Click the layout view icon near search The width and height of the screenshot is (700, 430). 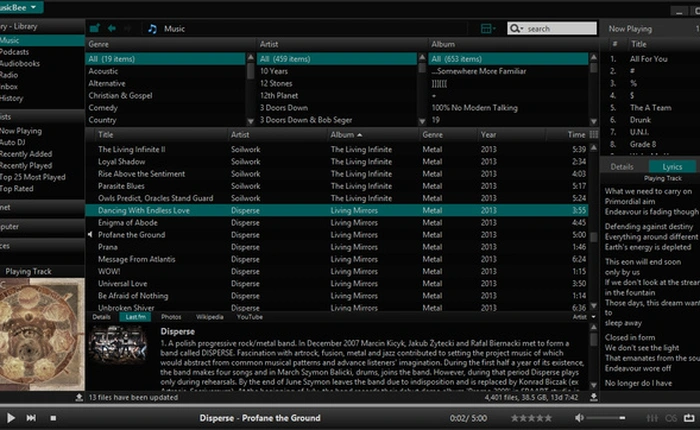(x=487, y=29)
